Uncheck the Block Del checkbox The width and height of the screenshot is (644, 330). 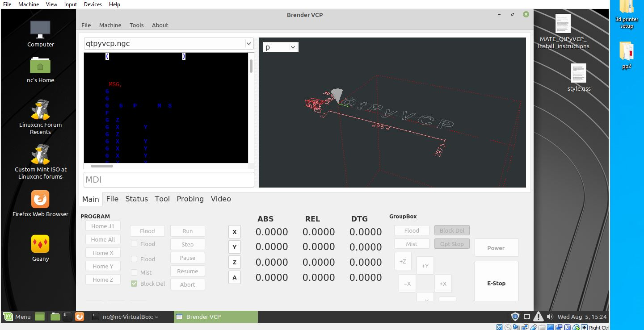click(134, 284)
